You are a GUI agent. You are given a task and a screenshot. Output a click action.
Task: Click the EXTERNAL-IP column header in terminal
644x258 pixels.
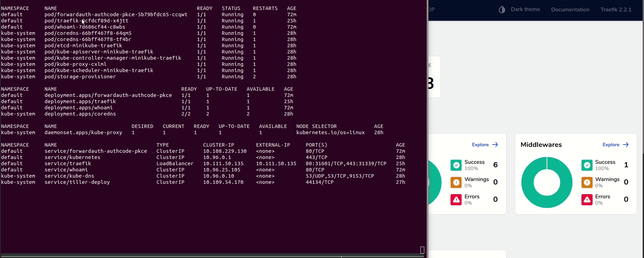point(273,145)
